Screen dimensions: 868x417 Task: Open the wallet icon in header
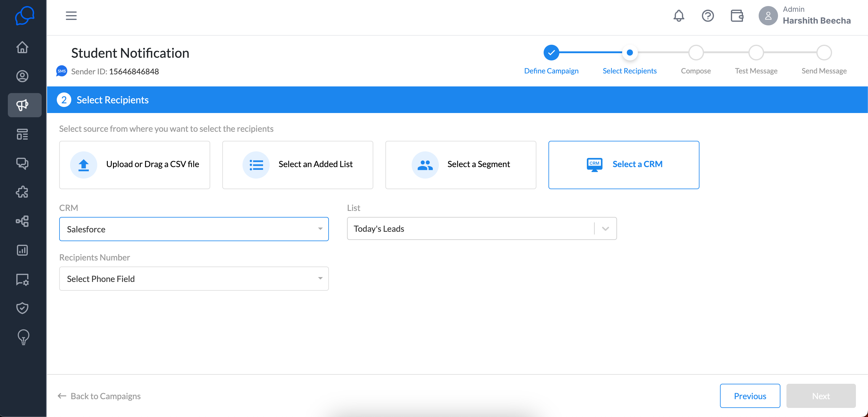(737, 15)
